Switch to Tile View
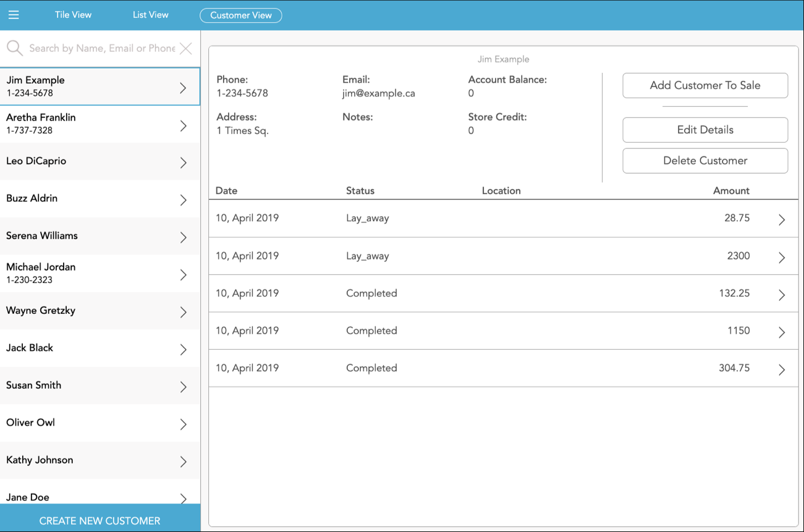This screenshot has width=804, height=532. [x=73, y=14]
